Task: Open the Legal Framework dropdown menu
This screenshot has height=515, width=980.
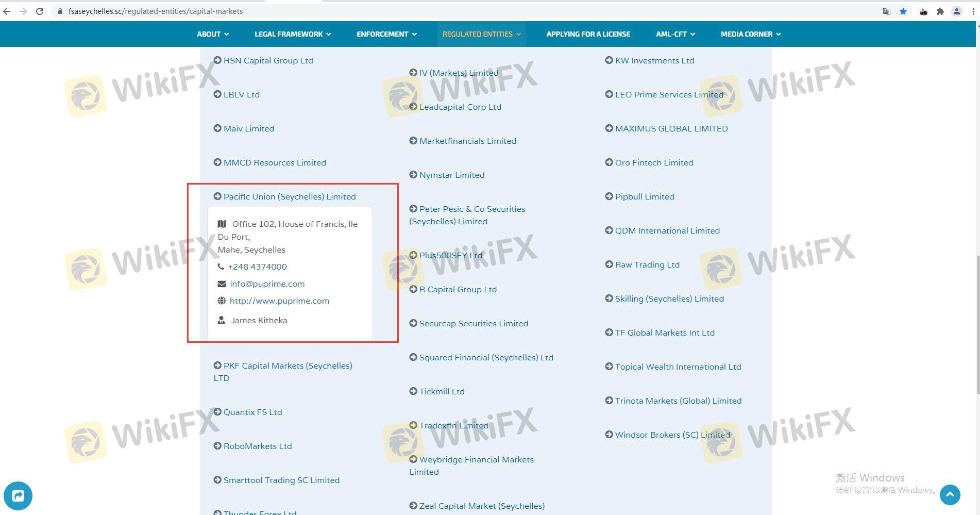Action: pyautogui.click(x=292, y=34)
